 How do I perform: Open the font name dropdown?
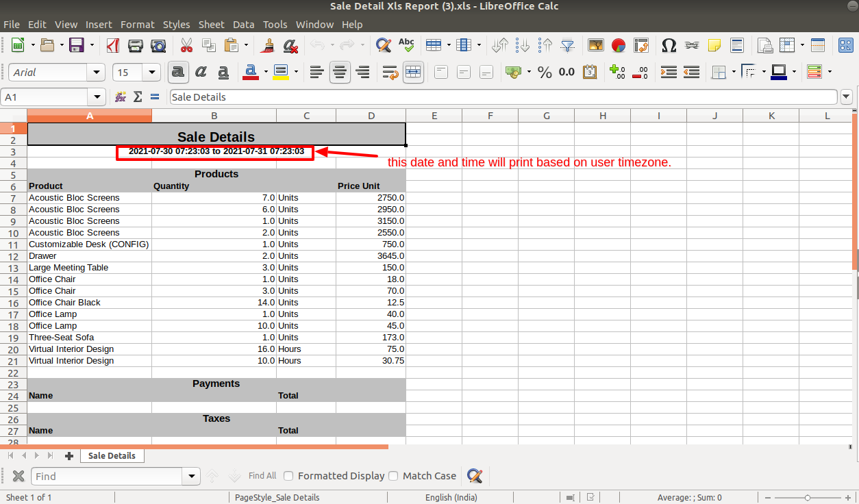(x=96, y=73)
